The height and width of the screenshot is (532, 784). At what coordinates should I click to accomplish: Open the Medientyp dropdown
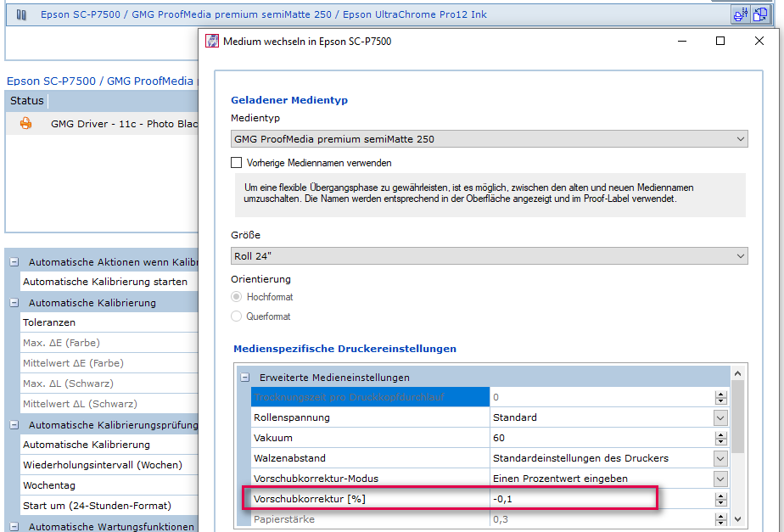pos(489,139)
